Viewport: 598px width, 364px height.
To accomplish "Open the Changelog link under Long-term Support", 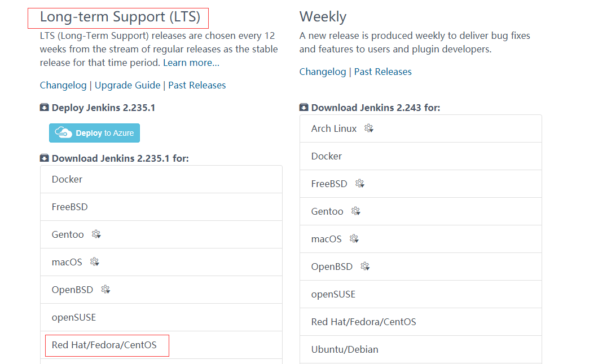I will (x=63, y=85).
